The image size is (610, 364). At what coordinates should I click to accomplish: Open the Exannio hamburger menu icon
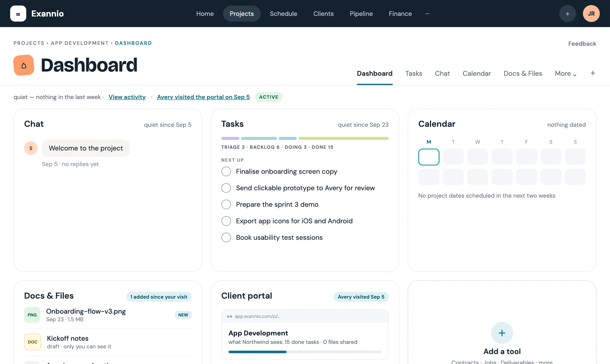[18, 14]
